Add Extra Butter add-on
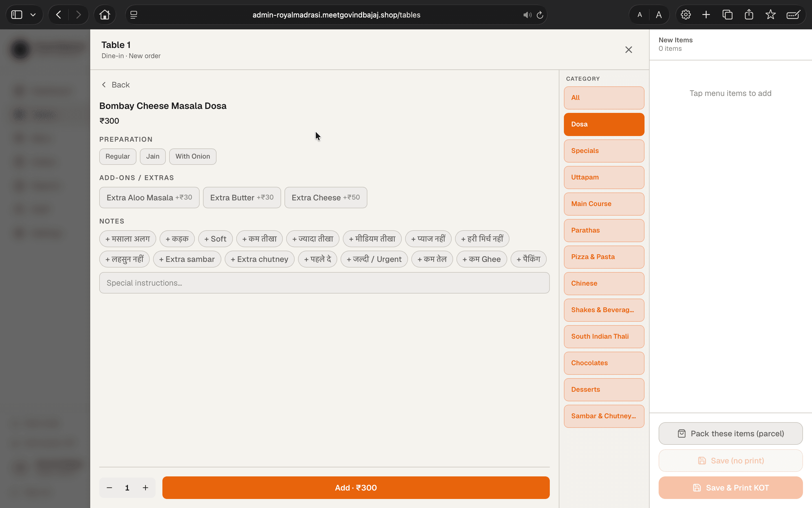This screenshot has width=812, height=508. 242,198
